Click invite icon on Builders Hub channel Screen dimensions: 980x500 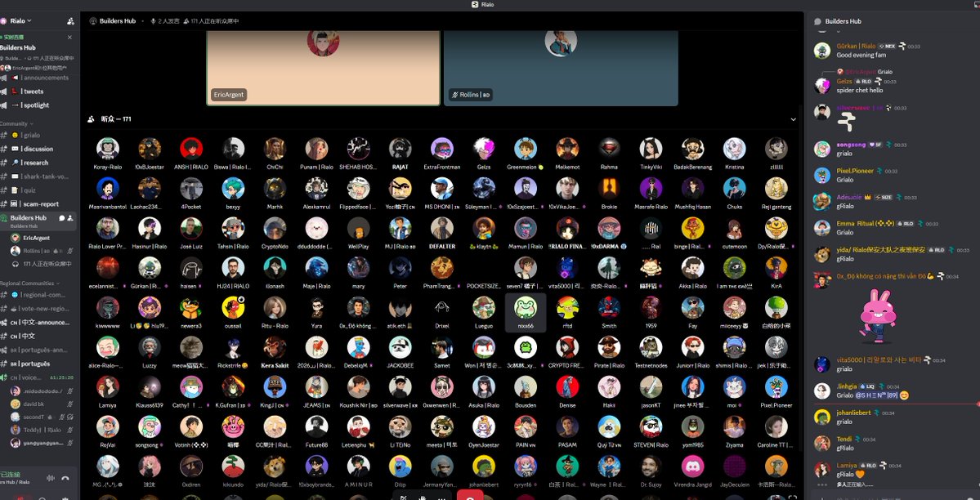(x=70, y=218)
